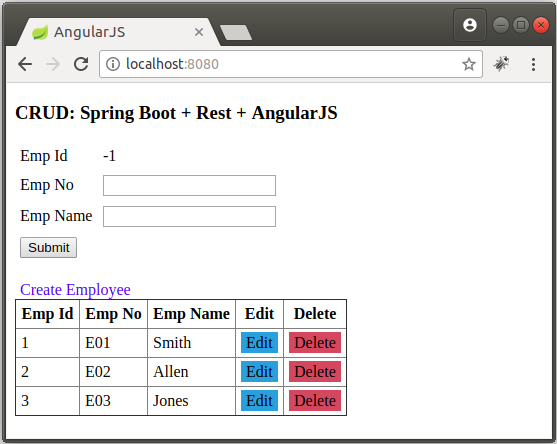This screenshot has width=557, height=444.
Task: Focus the Emp No input field
Action: pos(189,185)
